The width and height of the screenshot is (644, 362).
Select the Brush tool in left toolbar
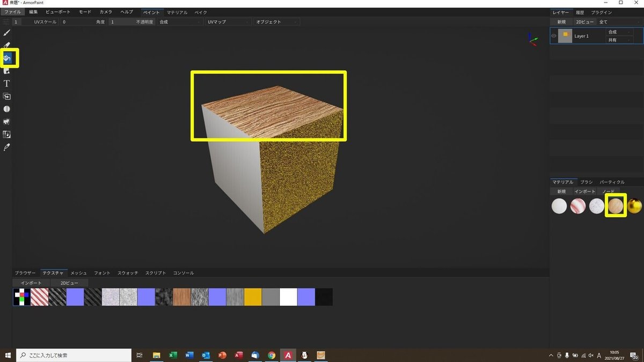7,33
